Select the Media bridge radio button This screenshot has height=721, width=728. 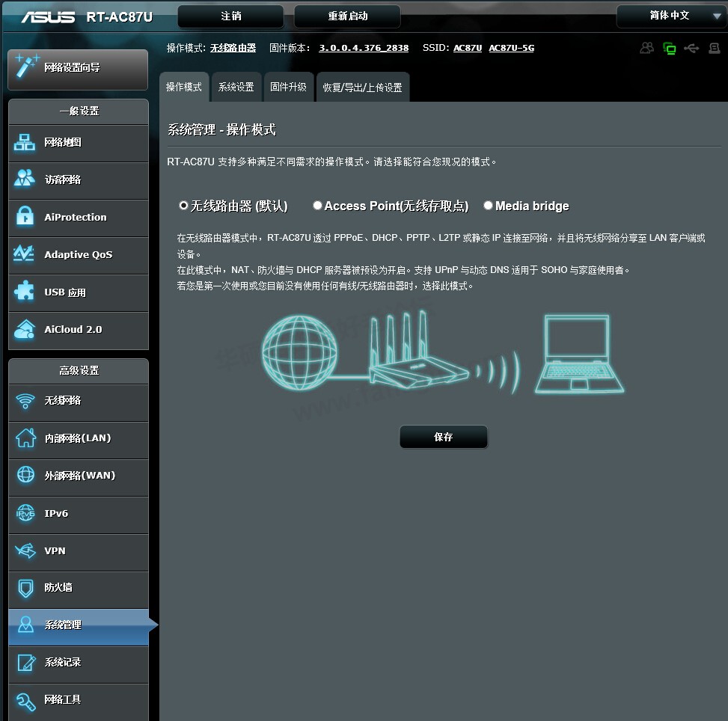click(488, 205)
